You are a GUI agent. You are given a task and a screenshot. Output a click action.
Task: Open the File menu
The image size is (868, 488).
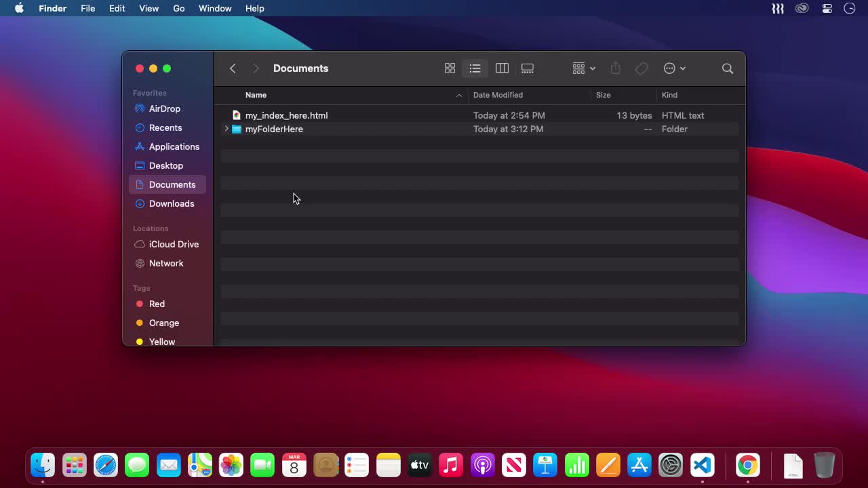[x=87, y=8]
